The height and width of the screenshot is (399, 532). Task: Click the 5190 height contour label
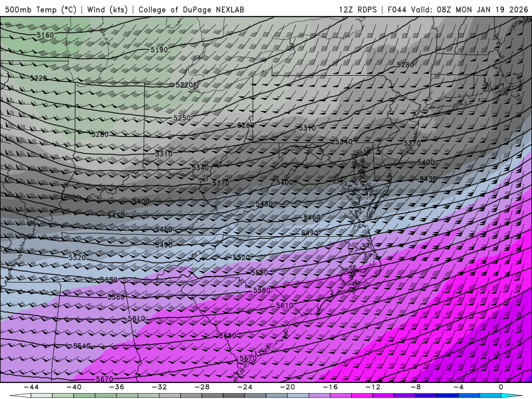click(x=159, y=49)
